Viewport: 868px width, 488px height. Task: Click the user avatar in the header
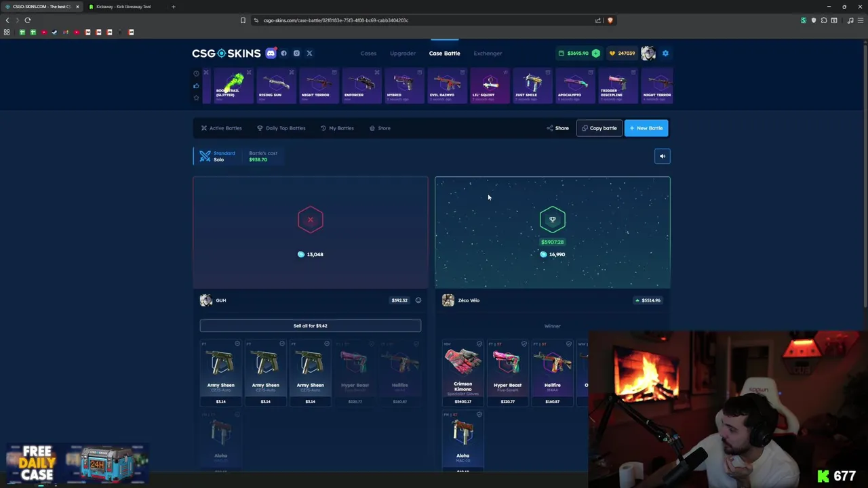(648, 53)
